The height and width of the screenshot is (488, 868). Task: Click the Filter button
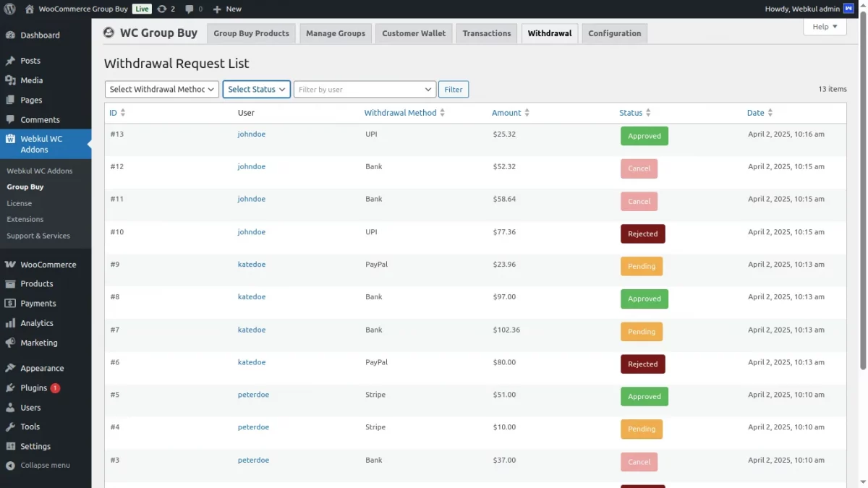coord(454,89)
